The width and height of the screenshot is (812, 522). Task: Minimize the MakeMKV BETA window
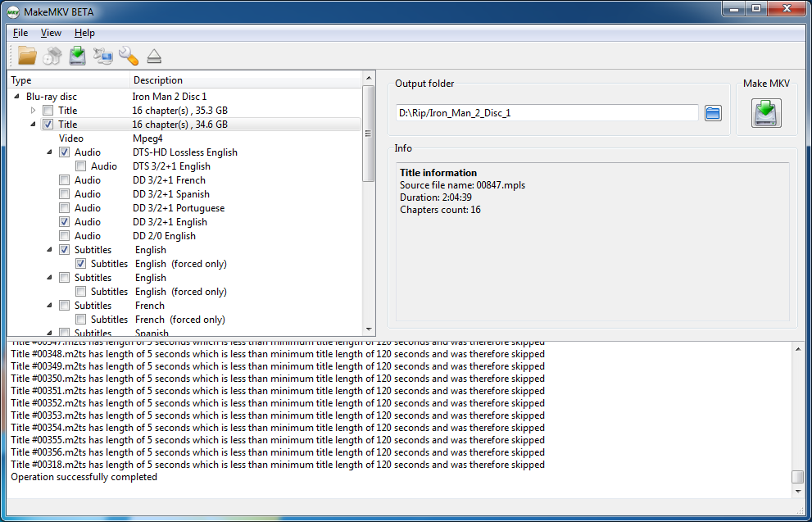tap(735, 9)
